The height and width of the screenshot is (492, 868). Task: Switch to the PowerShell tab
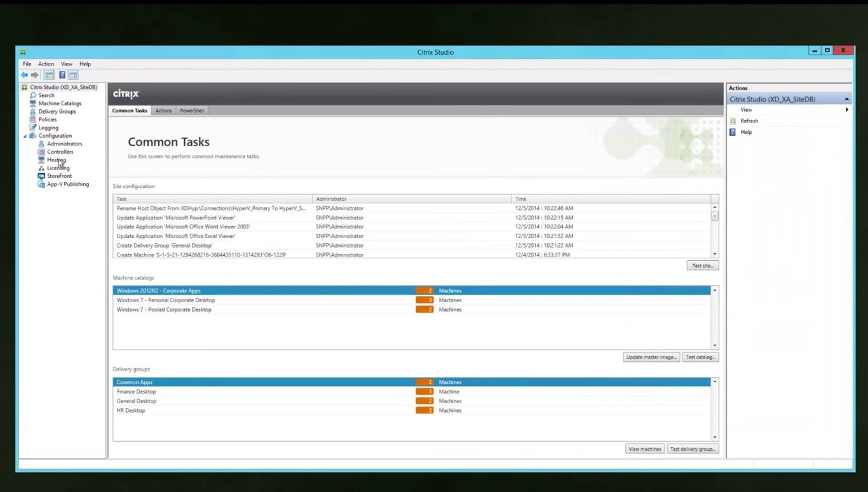tap(191, 110)
